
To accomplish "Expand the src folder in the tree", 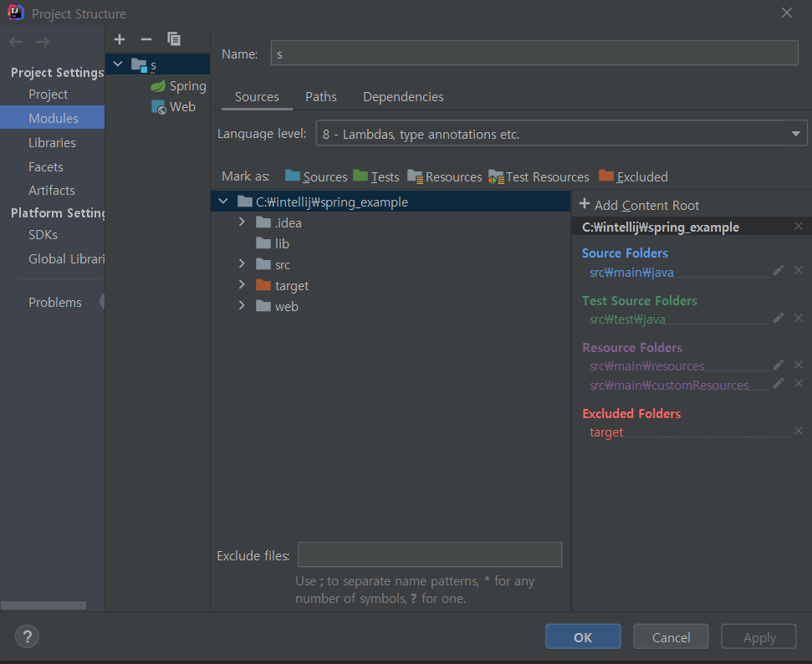I will pos(242,263).
